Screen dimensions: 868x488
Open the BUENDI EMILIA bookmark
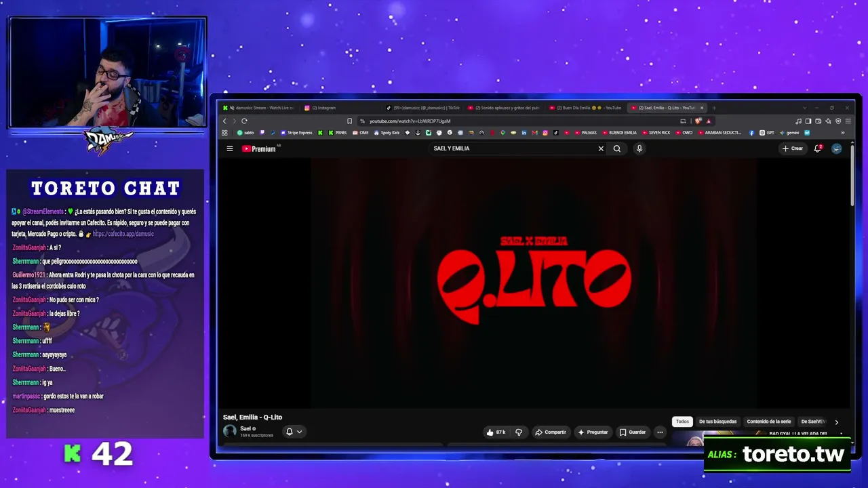(619, 133)
